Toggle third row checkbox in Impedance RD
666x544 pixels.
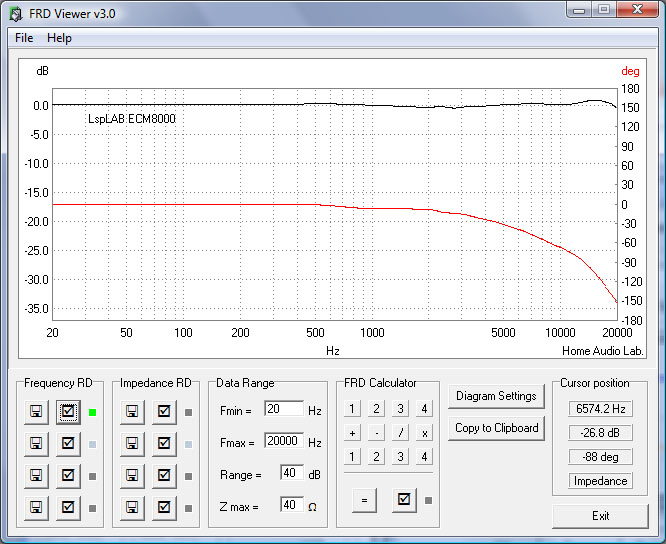click(164, 475)
